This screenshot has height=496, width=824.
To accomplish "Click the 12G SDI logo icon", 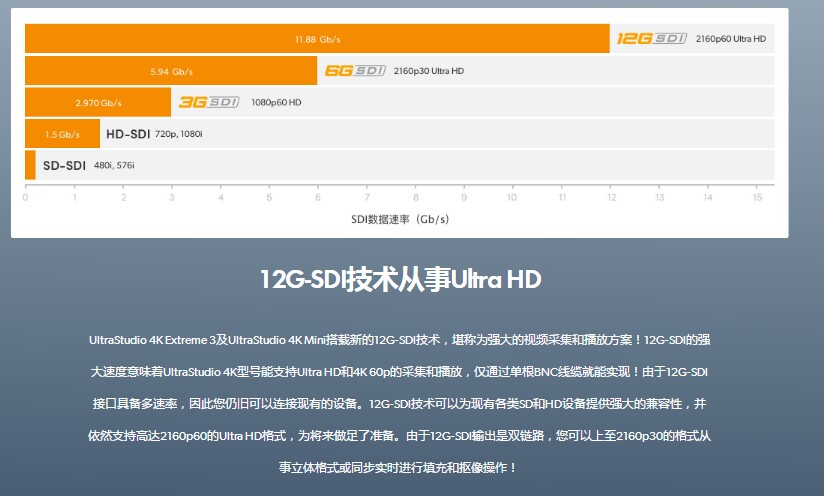I will click(x=652, y=38).
